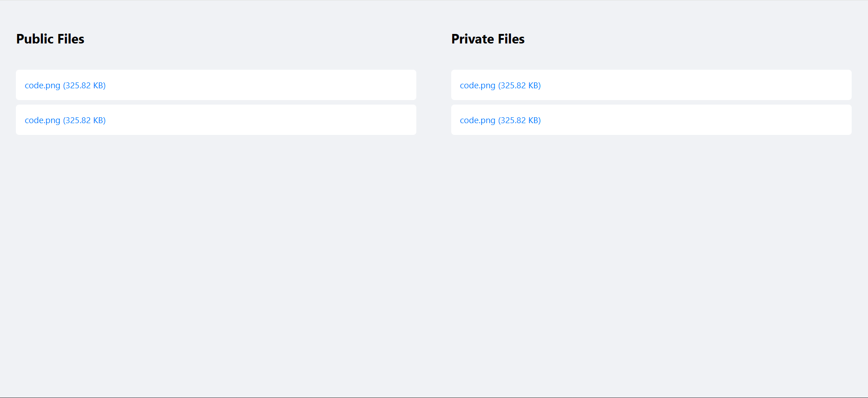The width and height of the screenshot is (868, 398).
Task: Click the word Private in the Private Files heading
Action: click(473, 39)
